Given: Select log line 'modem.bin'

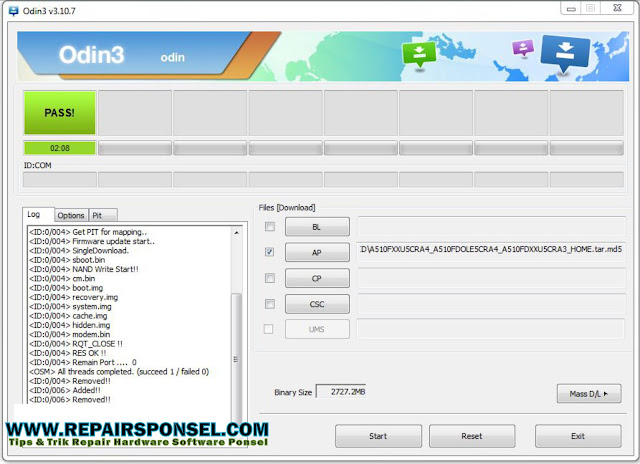Looking at the screenshot, I should click(x=69, y=335).
